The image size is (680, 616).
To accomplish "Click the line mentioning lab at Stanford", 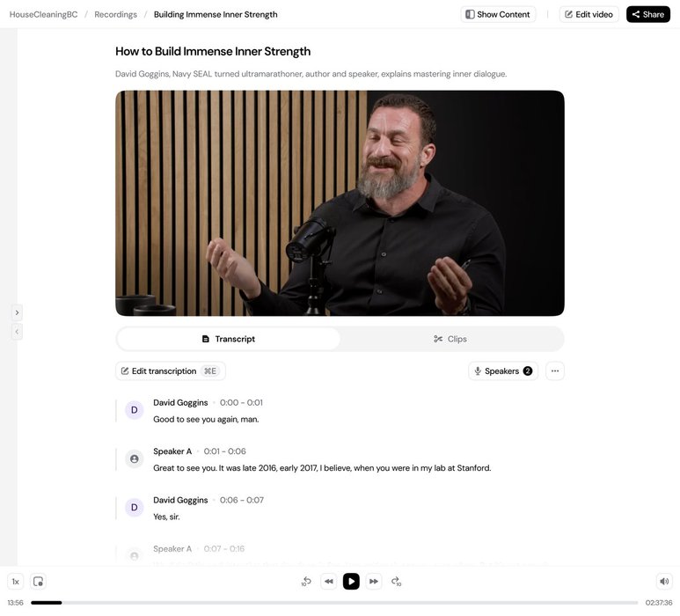I will (322, 467).
